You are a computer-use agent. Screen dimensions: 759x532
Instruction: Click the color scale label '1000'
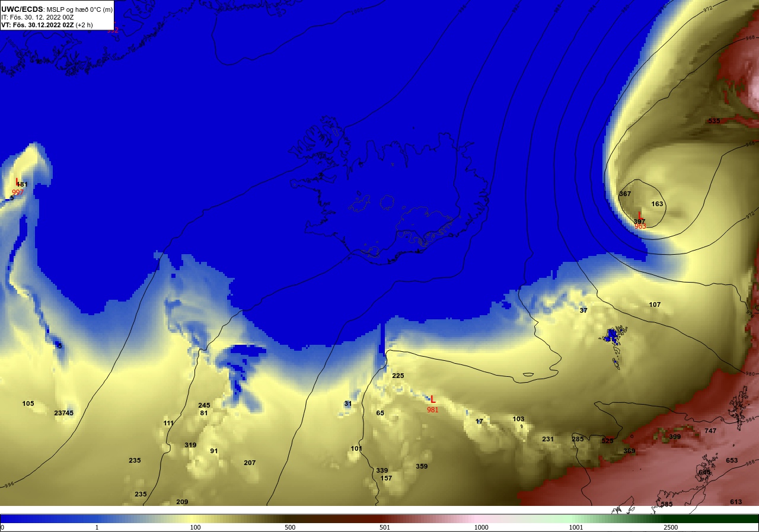pyautogui.click(x=481, y=527)
